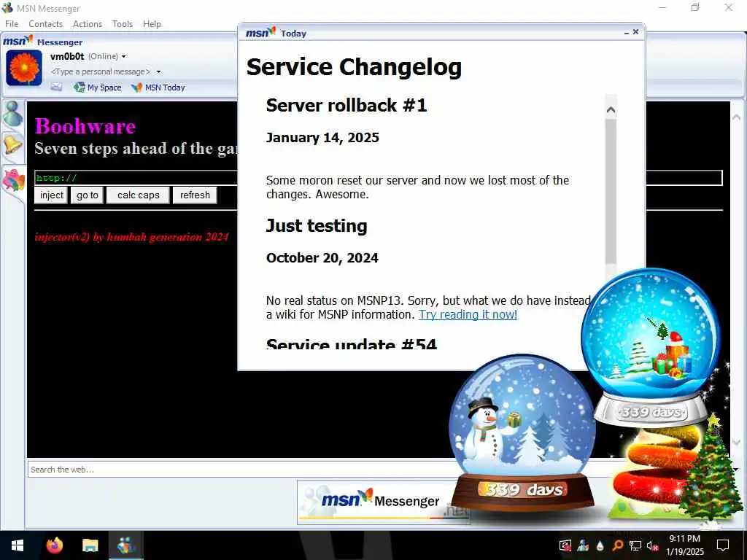Open the Try reading it now! link
747x560 pixels.
tap(468, 315)
